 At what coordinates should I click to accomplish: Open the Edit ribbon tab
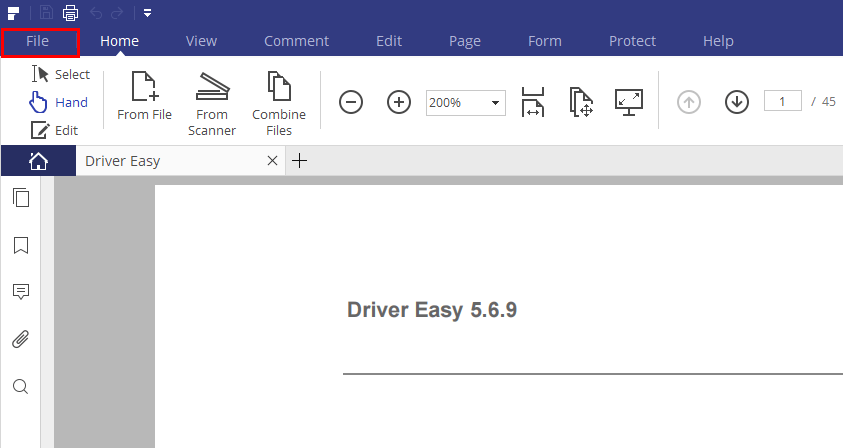(x=389, y=41)
